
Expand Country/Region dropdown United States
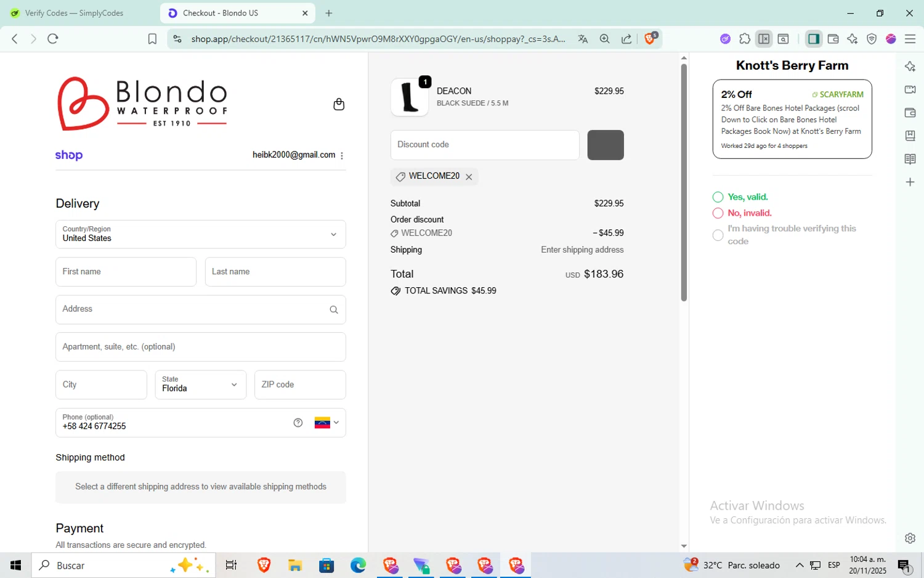[201, 234]
